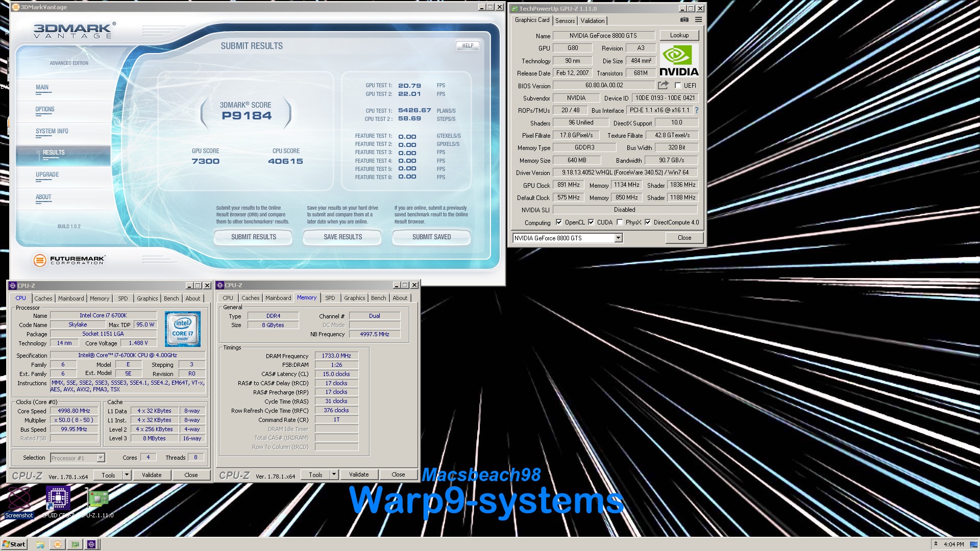Click the system tray notification flag icon
The image size is (980, 551).
[x=973, y=544]
